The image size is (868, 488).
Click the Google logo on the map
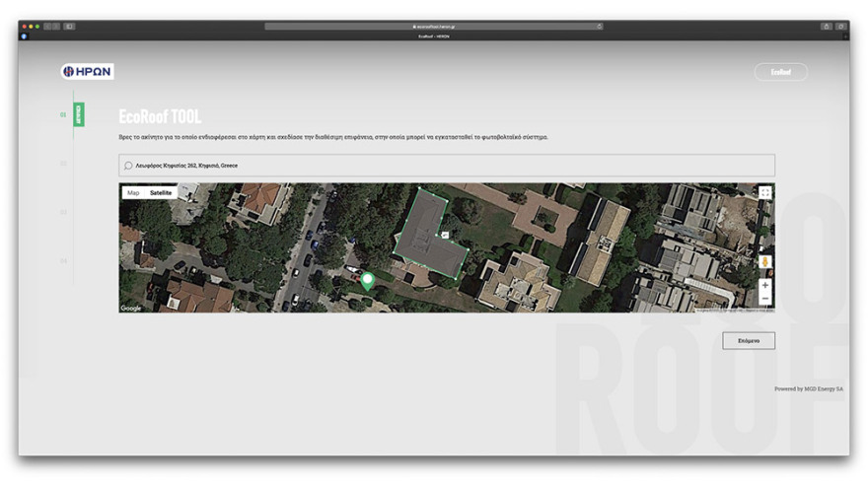[x=131, y=308]
